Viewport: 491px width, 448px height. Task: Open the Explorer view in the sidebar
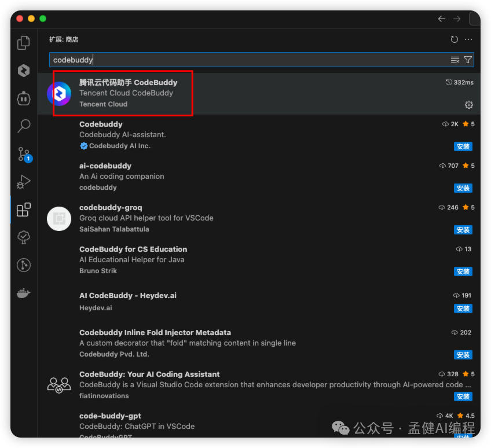23,42
